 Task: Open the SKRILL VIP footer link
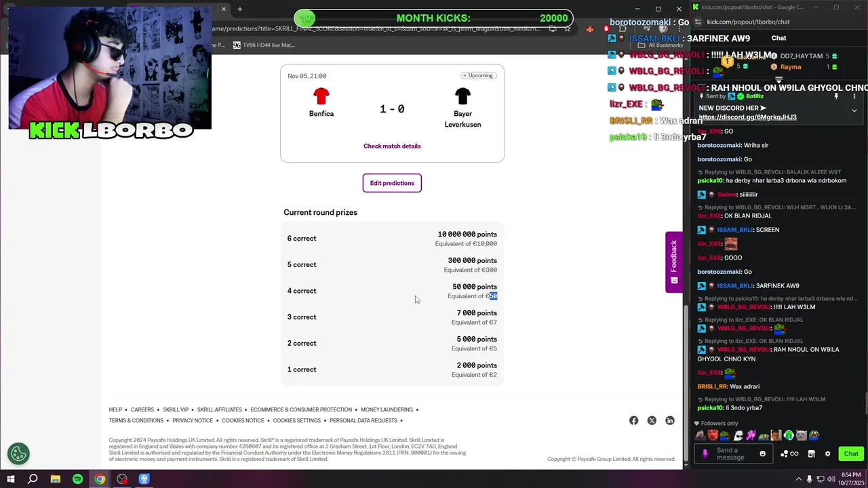176,410
